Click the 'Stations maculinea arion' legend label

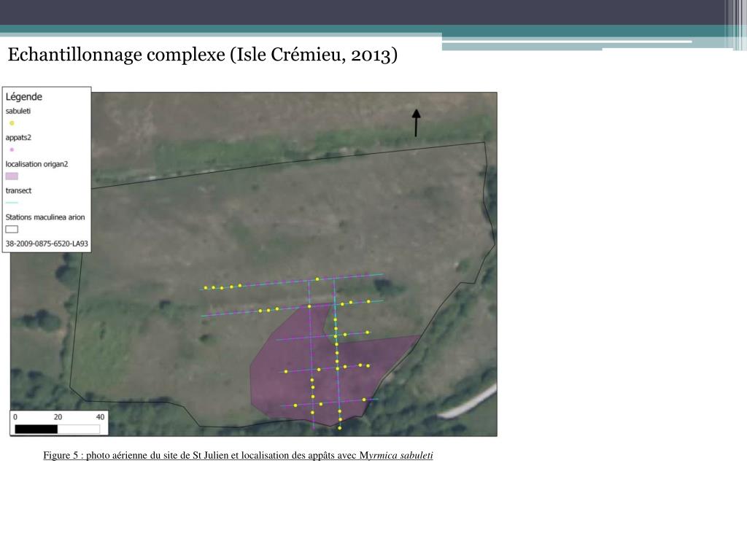(45, 217)
